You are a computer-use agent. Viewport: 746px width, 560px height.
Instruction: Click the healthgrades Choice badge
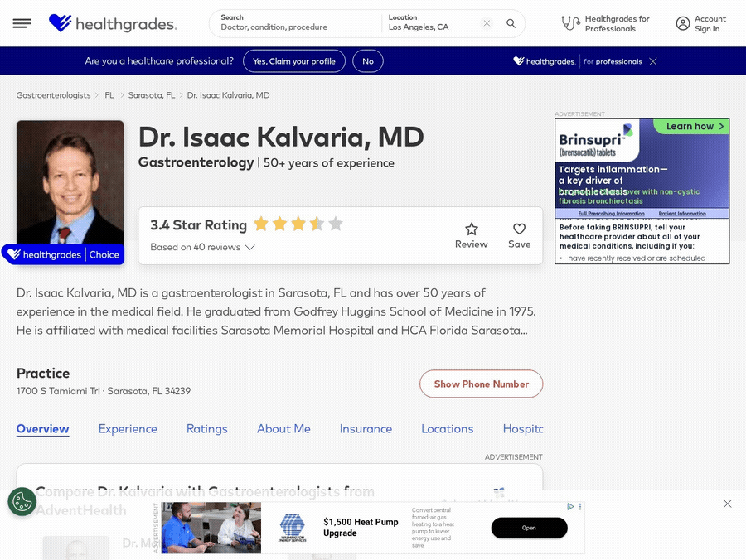pos(63,254)
